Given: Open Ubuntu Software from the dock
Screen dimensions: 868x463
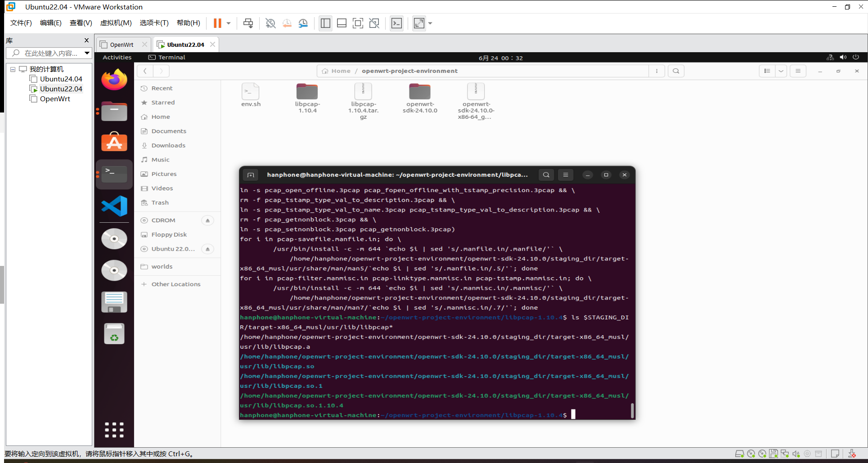Looking at the screenshot, I should (114, 142).
